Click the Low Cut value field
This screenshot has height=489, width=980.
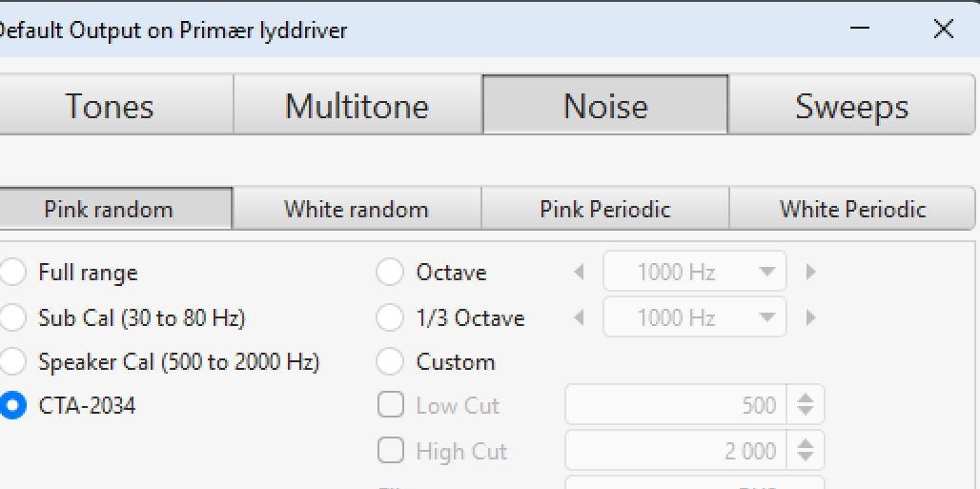[x=677, y=405]
